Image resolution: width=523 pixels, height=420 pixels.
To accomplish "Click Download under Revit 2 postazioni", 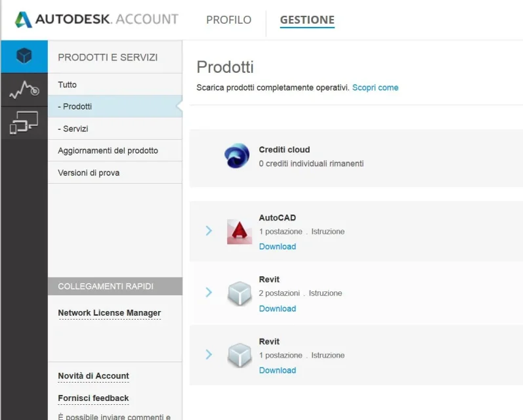I will [278, 308].
